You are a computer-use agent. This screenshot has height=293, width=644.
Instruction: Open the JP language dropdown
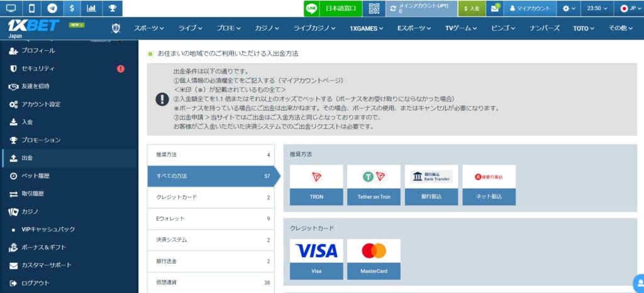629,8
